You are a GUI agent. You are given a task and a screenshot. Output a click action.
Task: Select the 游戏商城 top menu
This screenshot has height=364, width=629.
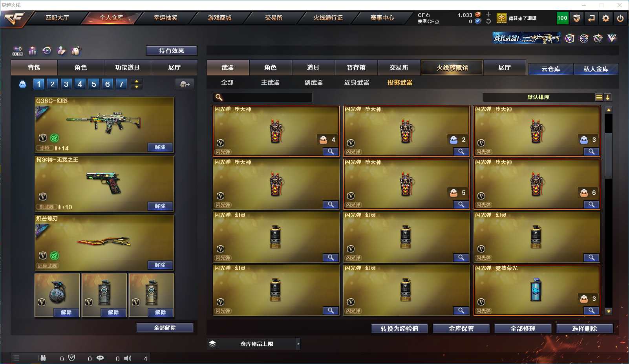[219, 18]
